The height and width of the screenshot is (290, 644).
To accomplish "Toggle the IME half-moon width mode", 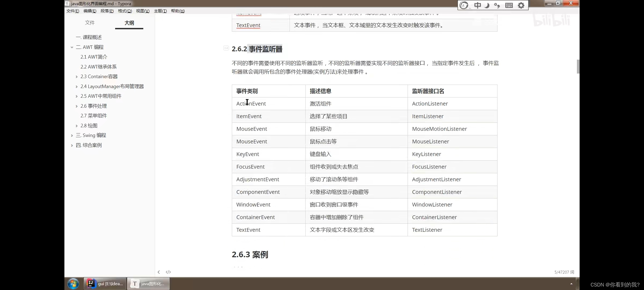I will click(488, 5).
